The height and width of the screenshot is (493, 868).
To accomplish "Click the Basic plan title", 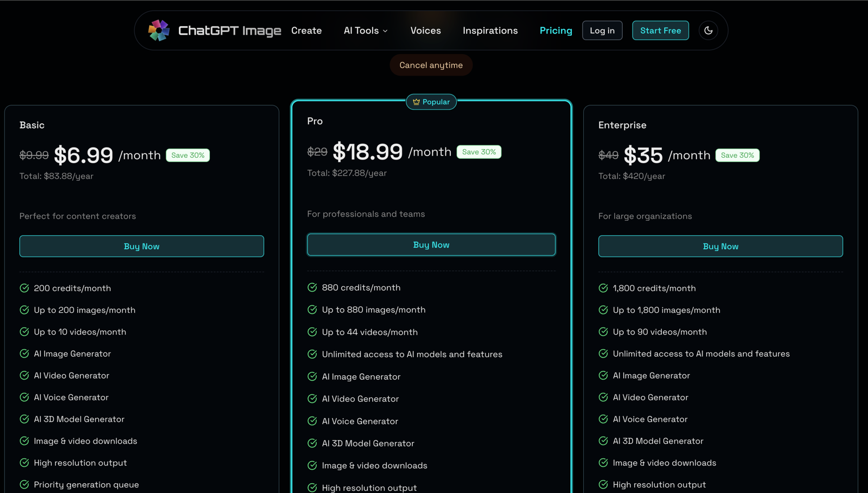I will click(32, 125).
